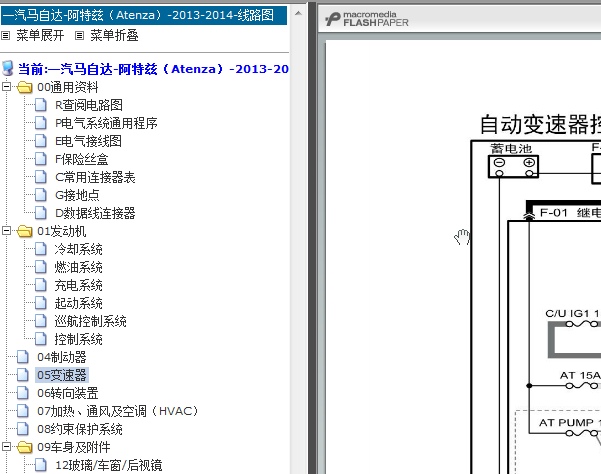Open 06转向装置 section
Viewport: 601px width, 474px height.
(x=67, y=393)
